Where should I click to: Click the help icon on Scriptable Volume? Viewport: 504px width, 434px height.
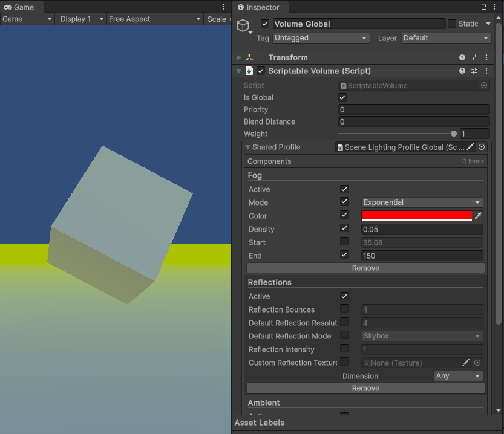pos(462,71)
